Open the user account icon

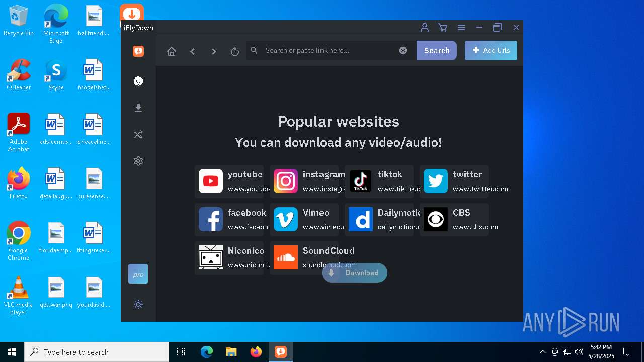(x=425, y=28)
